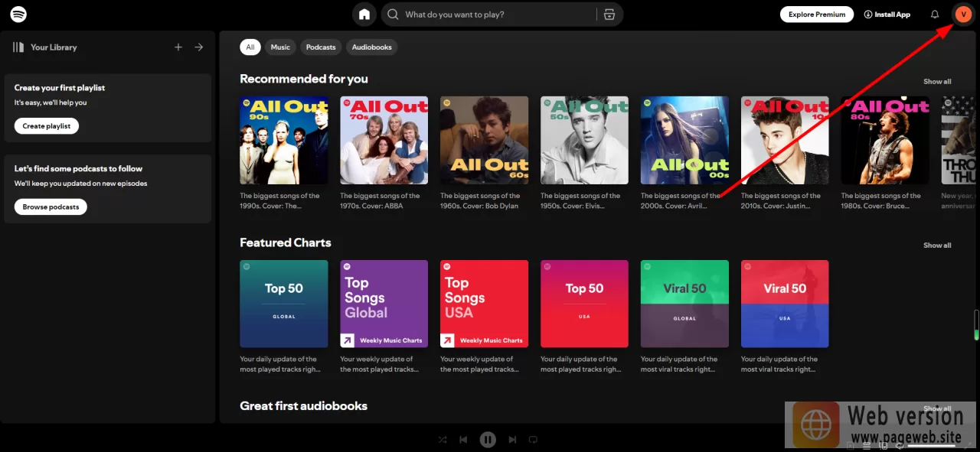Click Explore Premium button

[817, 15]
